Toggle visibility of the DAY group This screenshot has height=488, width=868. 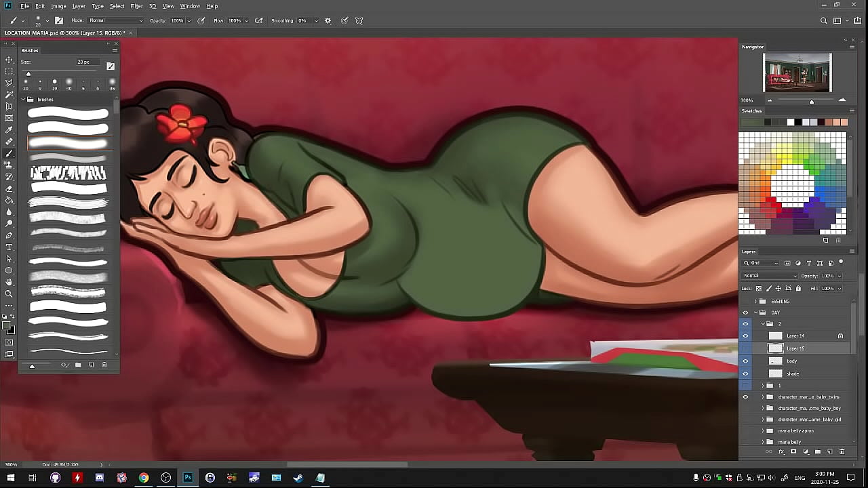[x=745, y=312]
